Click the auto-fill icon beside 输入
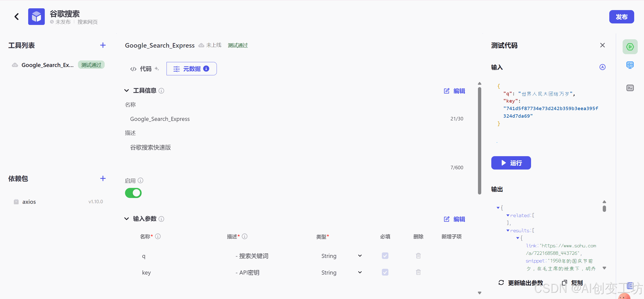The width and height of the screenshot is (644, 299). [x=602, y=67]
